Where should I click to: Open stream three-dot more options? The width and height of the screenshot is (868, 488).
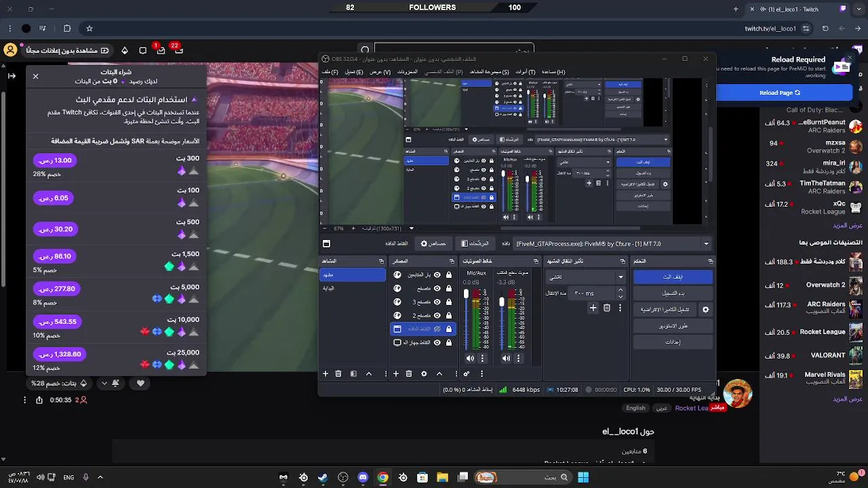(x=24, y=400)
